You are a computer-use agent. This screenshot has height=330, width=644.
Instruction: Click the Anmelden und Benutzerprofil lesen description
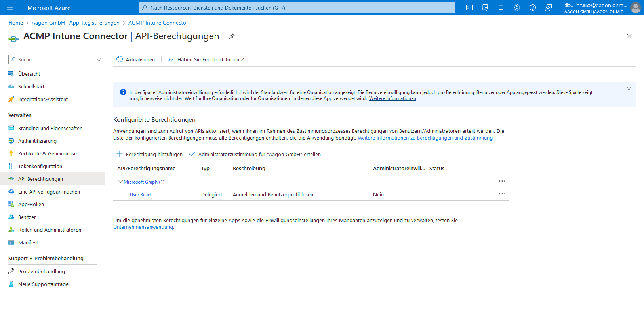coord(273,194)
